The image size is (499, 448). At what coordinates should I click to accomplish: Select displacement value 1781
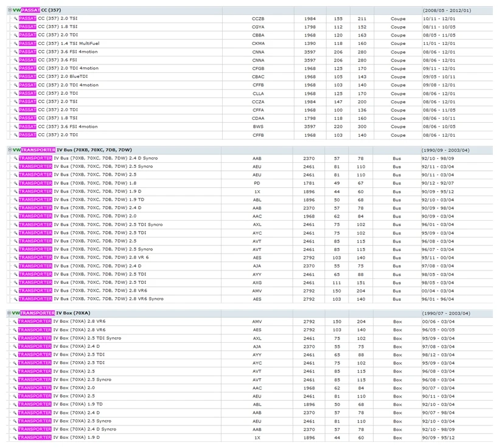(309, 183)
